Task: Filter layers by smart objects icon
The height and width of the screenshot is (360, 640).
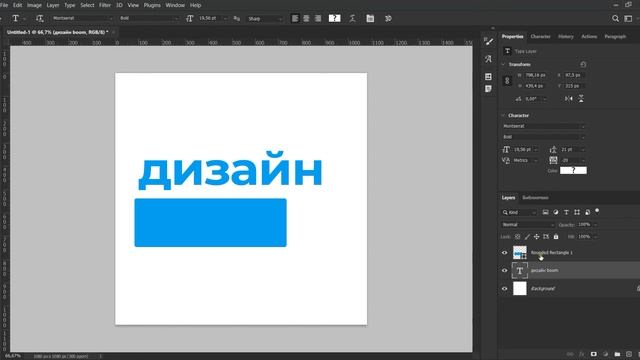Action: pyautogui.click(x=587, y=212)
